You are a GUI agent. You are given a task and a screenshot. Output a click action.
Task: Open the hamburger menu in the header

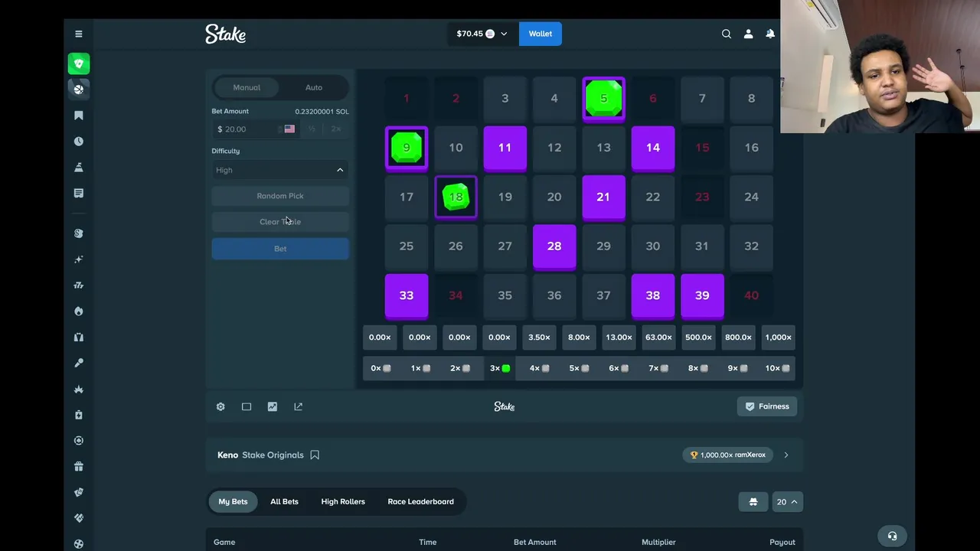pyautogui.click(x=78, y=34)
